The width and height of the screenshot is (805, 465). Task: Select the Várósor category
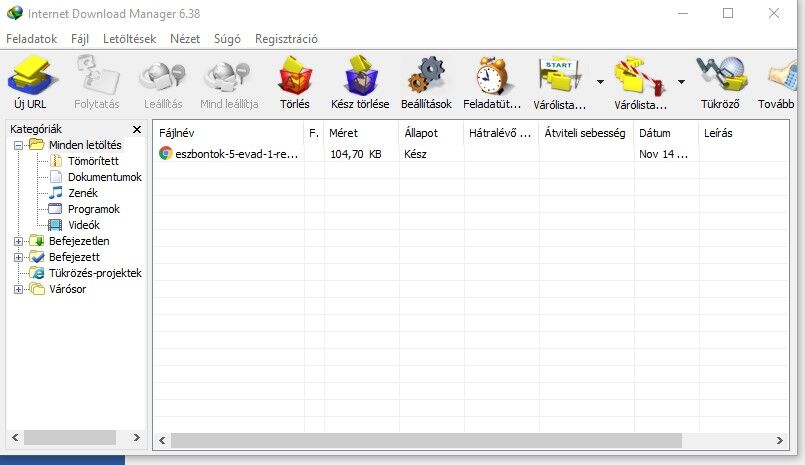67,289
